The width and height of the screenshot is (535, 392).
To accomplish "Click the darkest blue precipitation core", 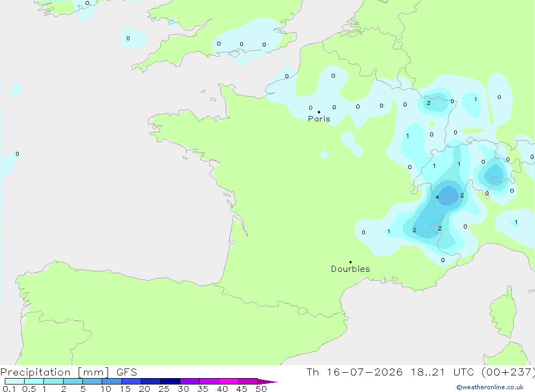I will click(x=448, y=196).
